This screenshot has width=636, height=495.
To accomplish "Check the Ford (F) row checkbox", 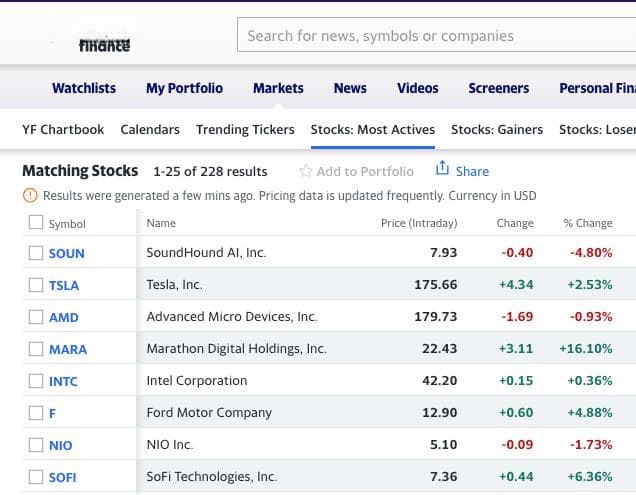I will (36, 413).
